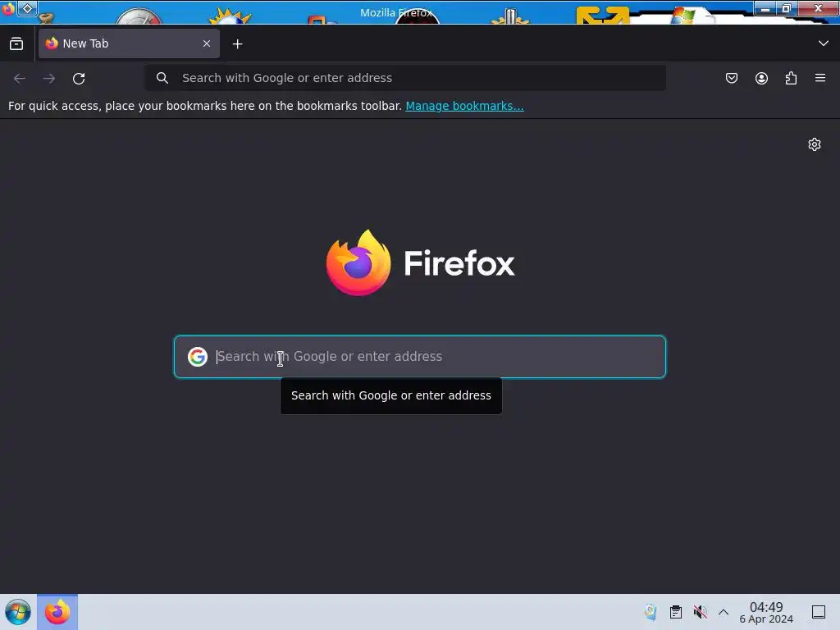Select the New Tab tab
This screenshot has width=840, height=630.
pyautogui.click(x=129, y=43)
